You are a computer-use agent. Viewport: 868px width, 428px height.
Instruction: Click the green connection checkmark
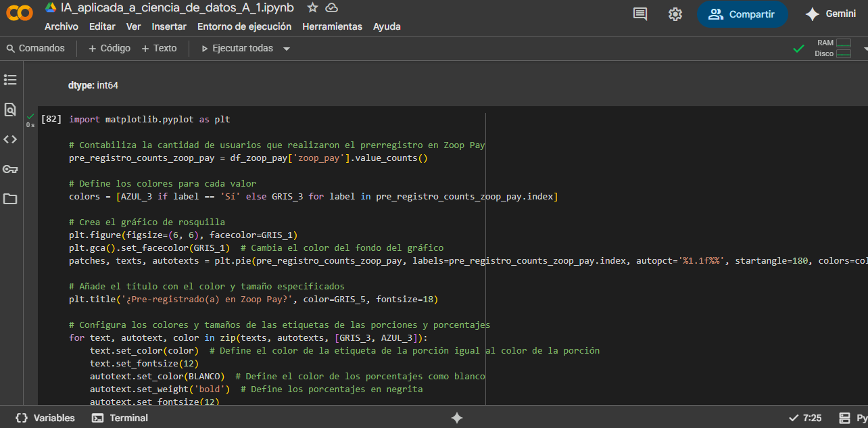(798, 49)
